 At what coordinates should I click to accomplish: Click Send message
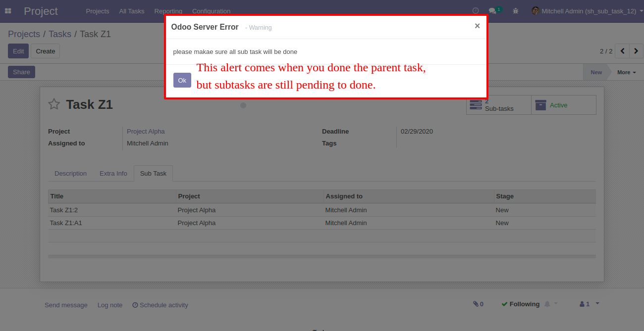[66, 305]
